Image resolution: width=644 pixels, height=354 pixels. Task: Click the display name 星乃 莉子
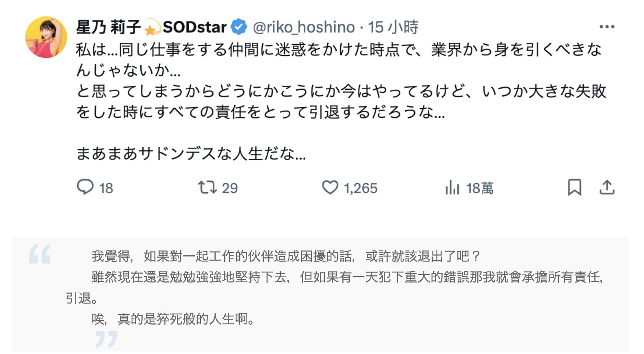(x=108, y=27)
